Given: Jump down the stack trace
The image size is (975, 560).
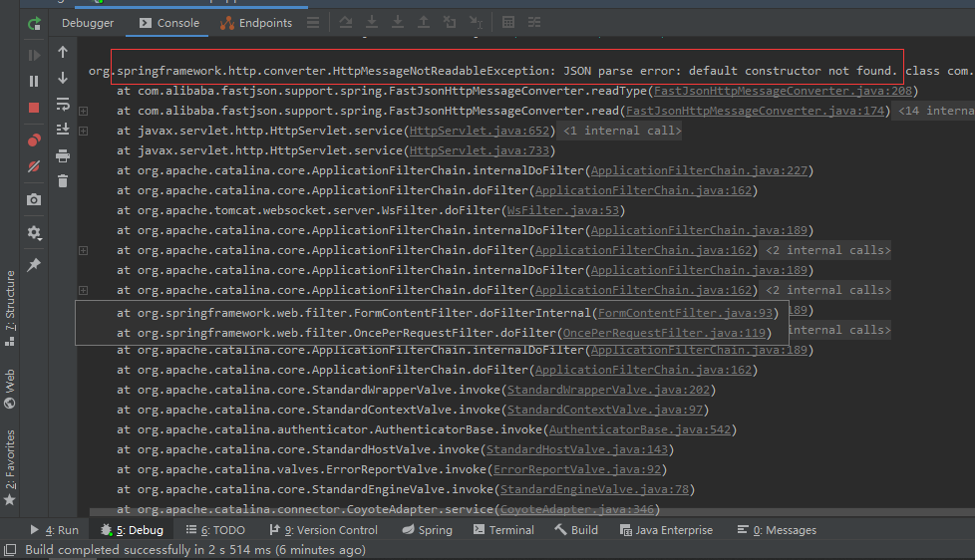Looking at the screenshot, I should 63,78.
